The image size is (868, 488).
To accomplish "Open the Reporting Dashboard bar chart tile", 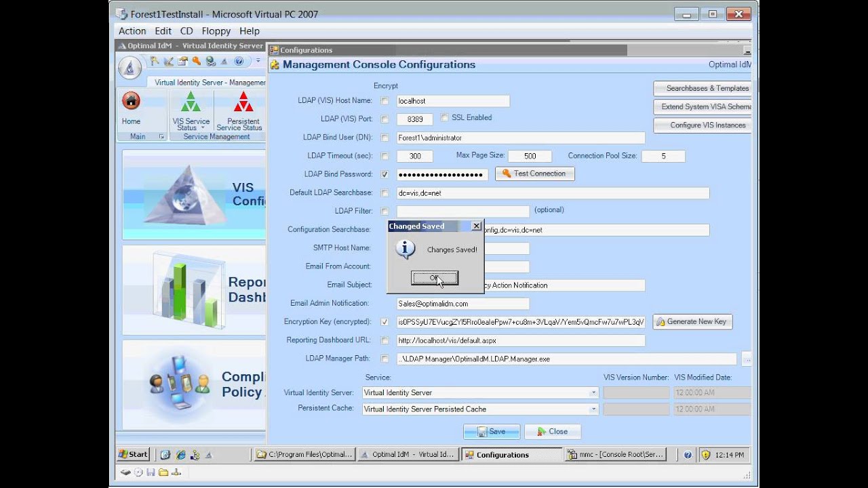I will tap(194, 289).
